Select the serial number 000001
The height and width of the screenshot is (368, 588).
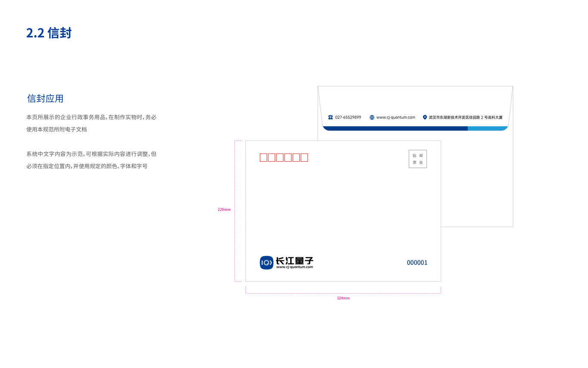417,263
